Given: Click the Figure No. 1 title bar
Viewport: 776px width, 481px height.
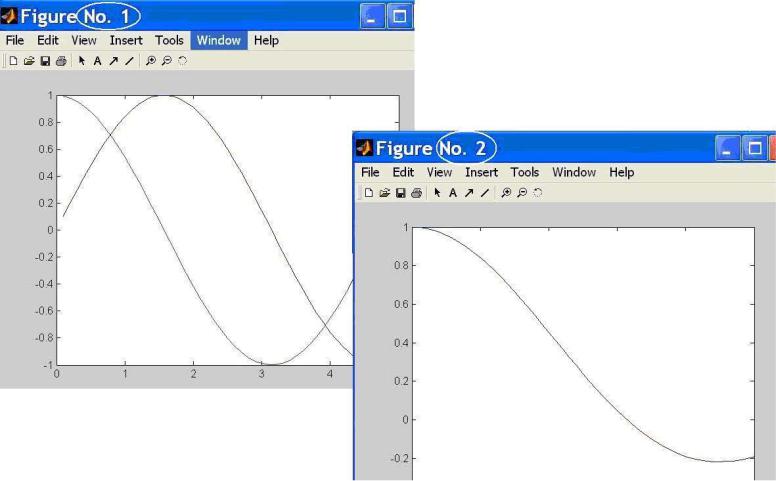Looking at the screenshot, I should (207, 16).
